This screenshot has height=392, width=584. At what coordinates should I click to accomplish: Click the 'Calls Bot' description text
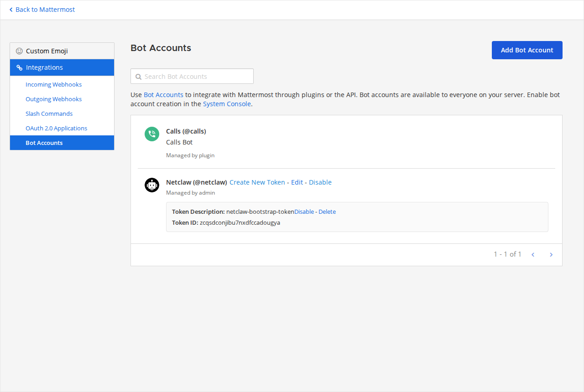(179, 142)
